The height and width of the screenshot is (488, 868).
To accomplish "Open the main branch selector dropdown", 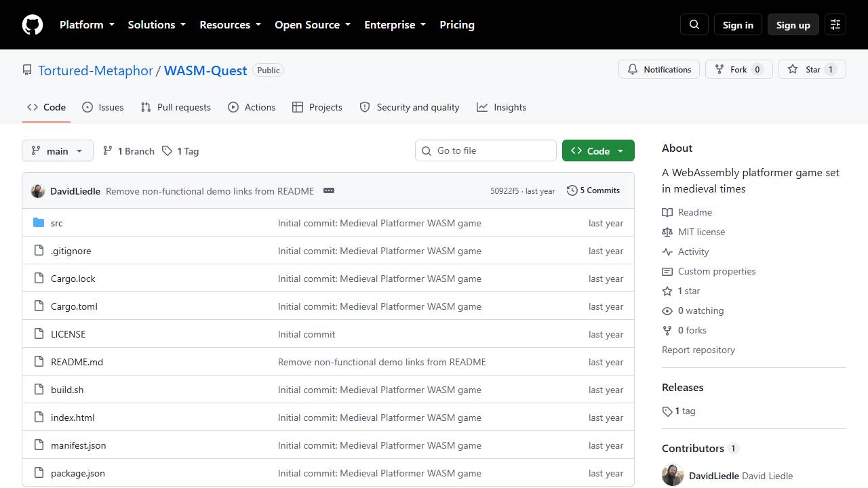I will [x=57, y=151].
